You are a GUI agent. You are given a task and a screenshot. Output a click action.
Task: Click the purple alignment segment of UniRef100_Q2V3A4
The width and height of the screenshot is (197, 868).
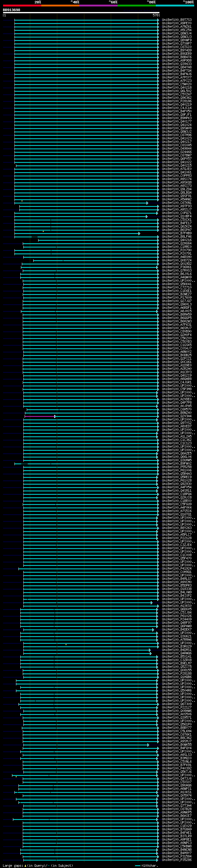pyautogui.click(x=40, y=417)
